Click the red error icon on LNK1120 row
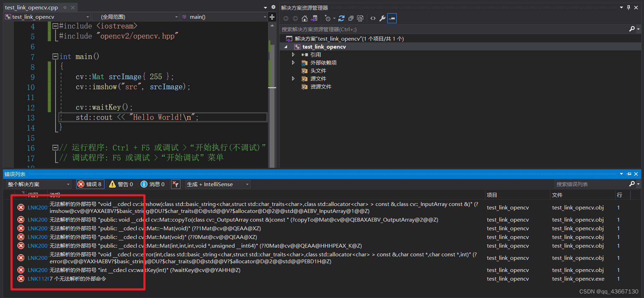This screenshot has width=644, height=298. pos(21,279)
